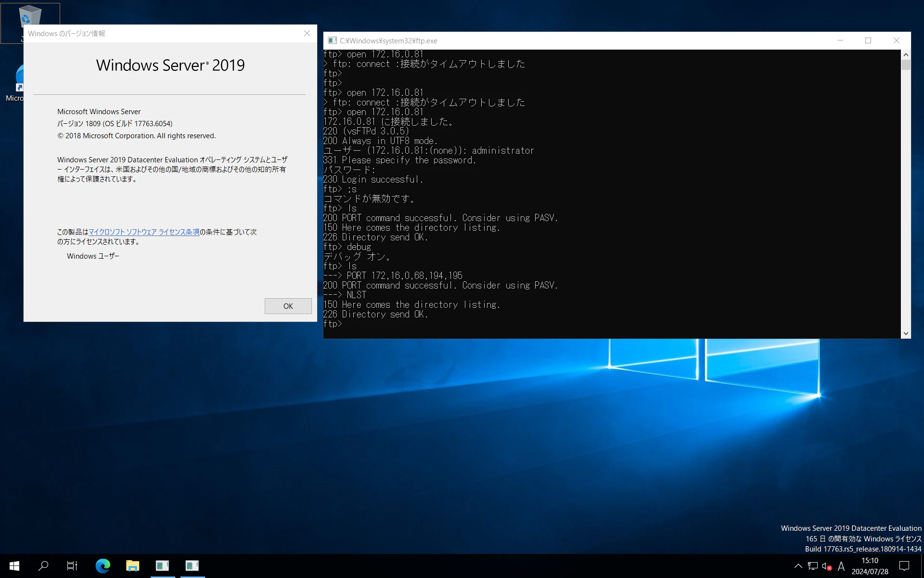This screenshot has height=578, width=924.
Task: Click the 'PORT 172,16,0,68,194,195' debug line
Action: pyautogui.click(x=393, y=276)
